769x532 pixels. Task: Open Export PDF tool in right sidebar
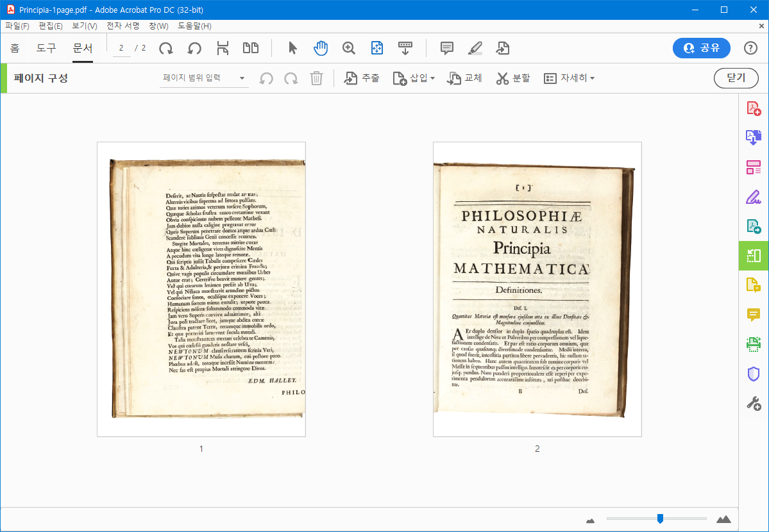(754, 226)
